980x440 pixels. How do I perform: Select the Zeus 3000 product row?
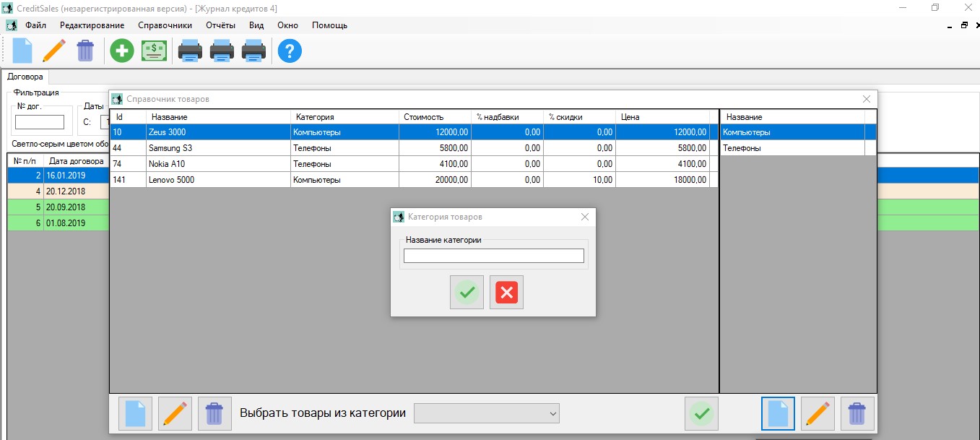click(x=414, y=132)
